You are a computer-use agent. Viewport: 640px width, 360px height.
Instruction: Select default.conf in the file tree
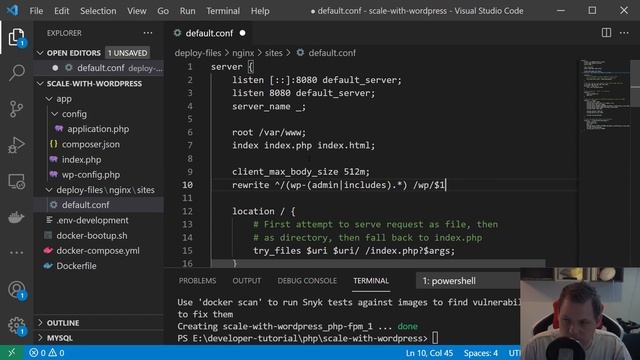[85, 205]
